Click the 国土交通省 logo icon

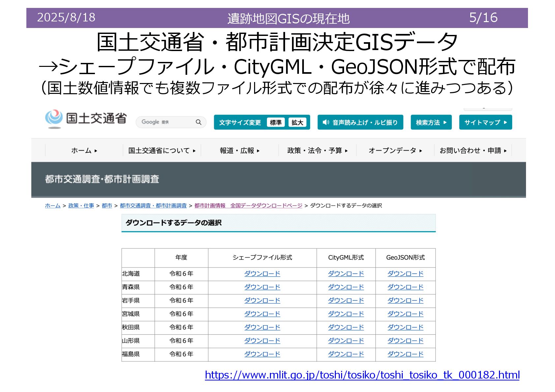[54, 119]
